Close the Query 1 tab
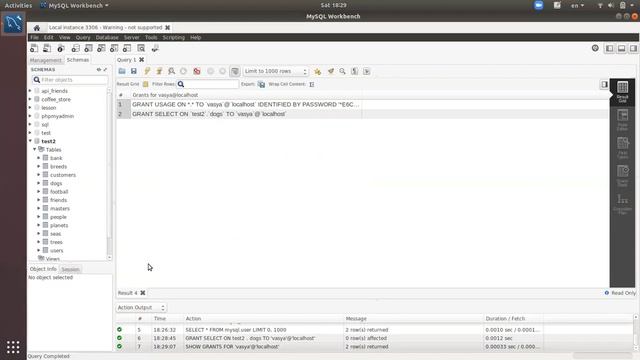640x360 pixels. pos(142,60)
